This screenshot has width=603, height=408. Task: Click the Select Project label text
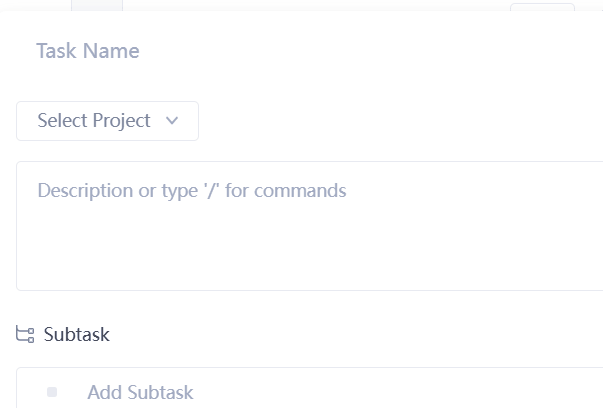click(94, 121)
